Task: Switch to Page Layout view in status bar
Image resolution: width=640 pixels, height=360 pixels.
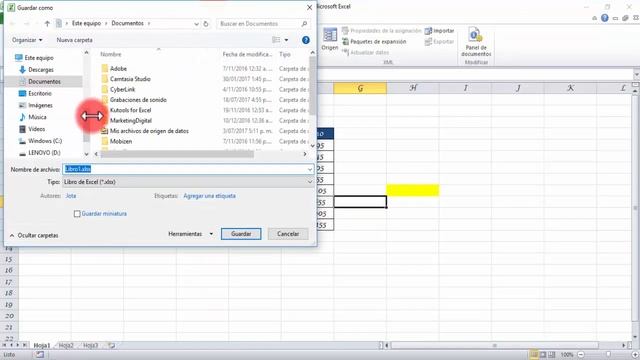Action: [x=543, y=355]
